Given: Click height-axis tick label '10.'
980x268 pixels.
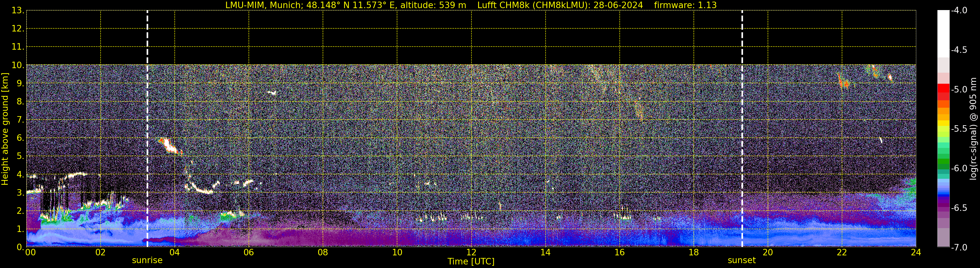Looking at the screenshot, I should click(x=18, y=65).
